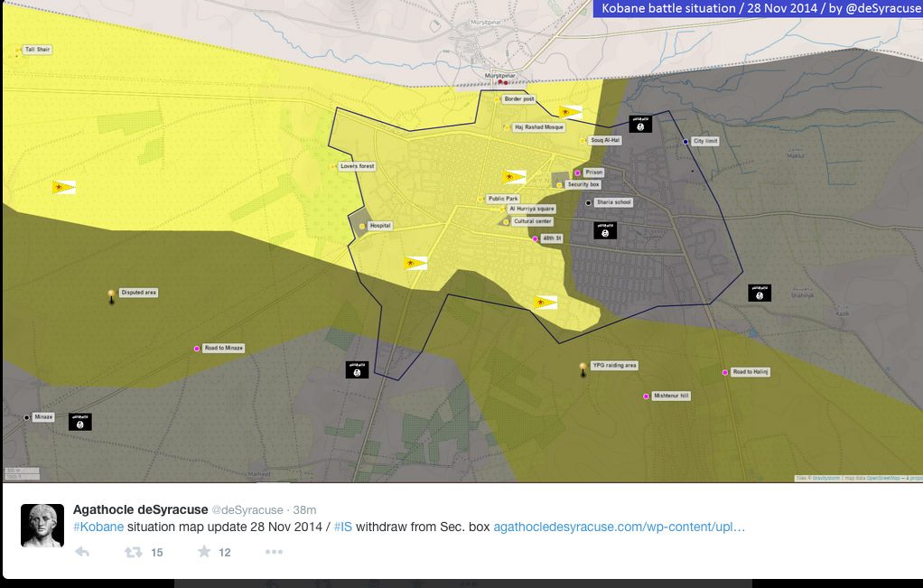Image resolution: width=923 pixels, height=588 pixels.
Task: Select the YPG raiding area pin
Action: click(x=583, y=368)
